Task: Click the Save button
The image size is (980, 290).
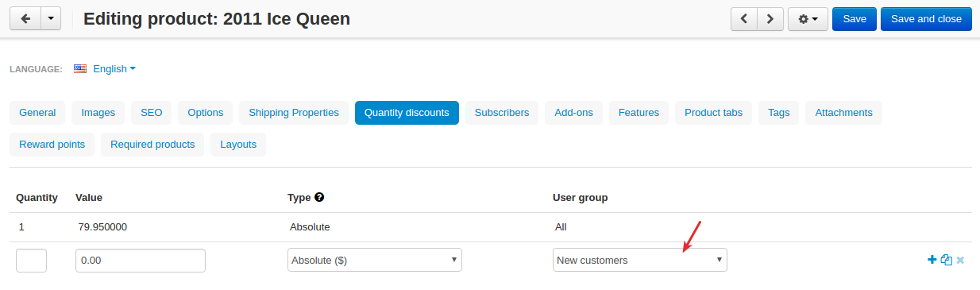Action: click(x=855, y=18)
